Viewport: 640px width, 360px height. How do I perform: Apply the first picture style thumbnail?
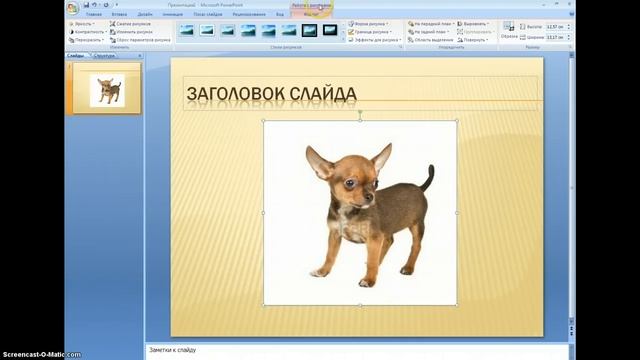pos(187,30)
